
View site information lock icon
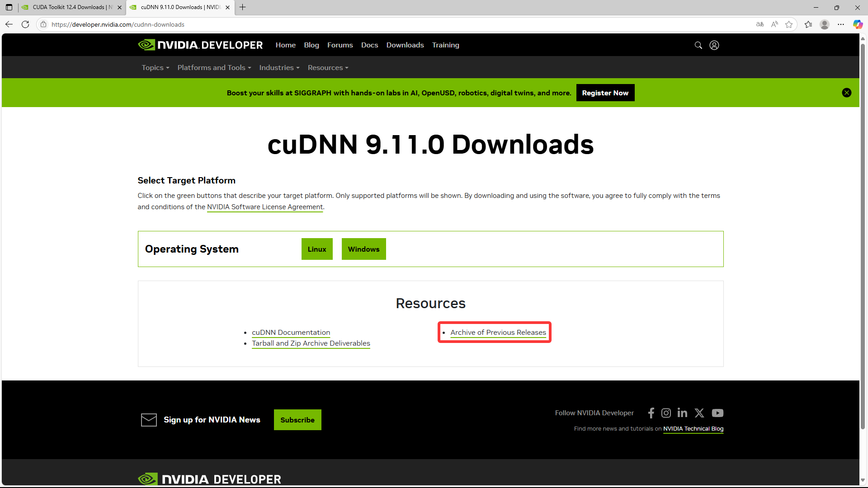[x=43, y=24]
